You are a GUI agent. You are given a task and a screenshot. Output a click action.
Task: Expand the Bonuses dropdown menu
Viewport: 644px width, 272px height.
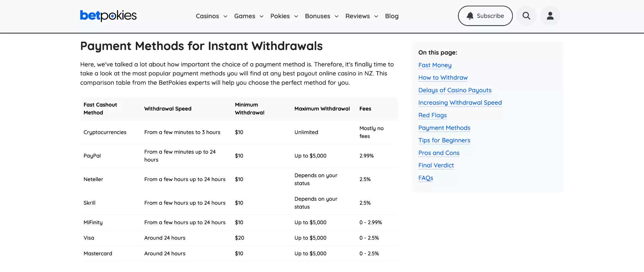tap(322, 16)
